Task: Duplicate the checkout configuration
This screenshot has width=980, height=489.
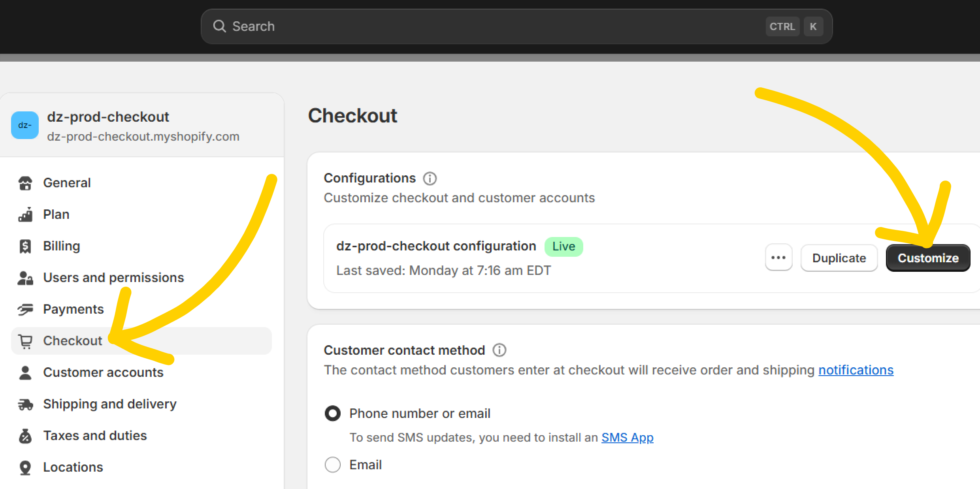Action: (839, 258)
